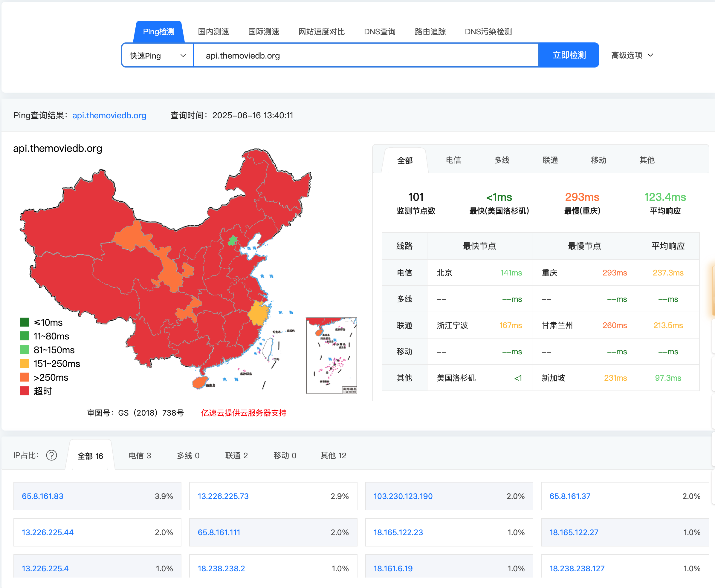The height and width of the screenshot is (588, 715).
Task: Open IP address 18.161.6.19
Action: click(x=393, y=569)
